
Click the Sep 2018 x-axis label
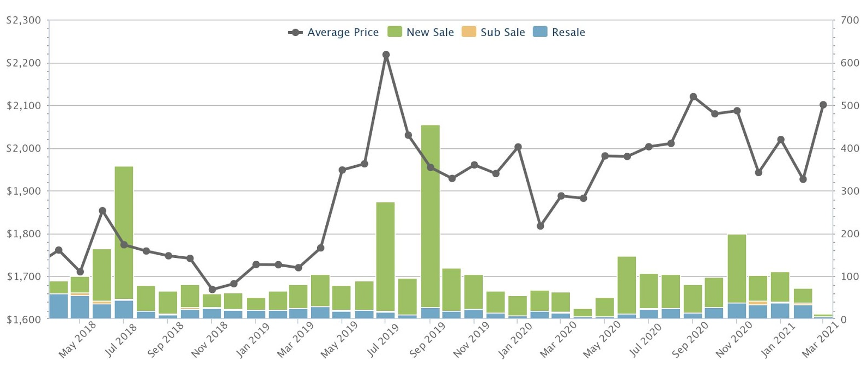[x=165, y=339]
